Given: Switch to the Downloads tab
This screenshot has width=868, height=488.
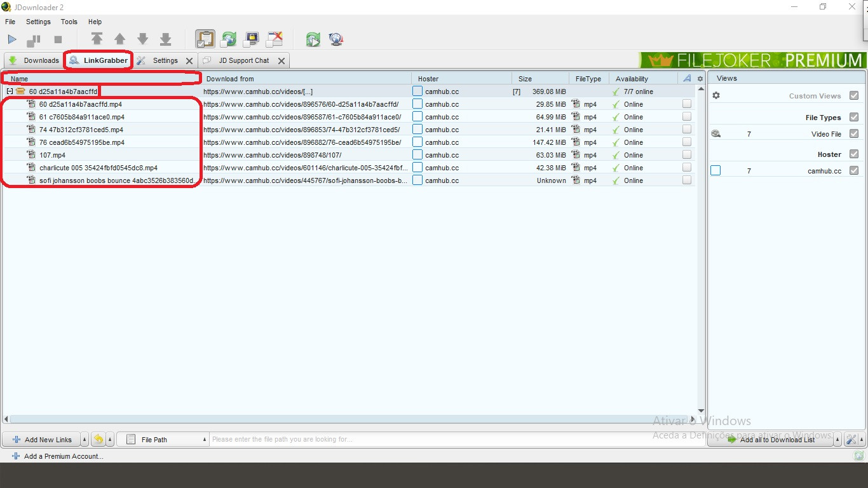Looking at the screenshot, I should click(x=34, y=60).
